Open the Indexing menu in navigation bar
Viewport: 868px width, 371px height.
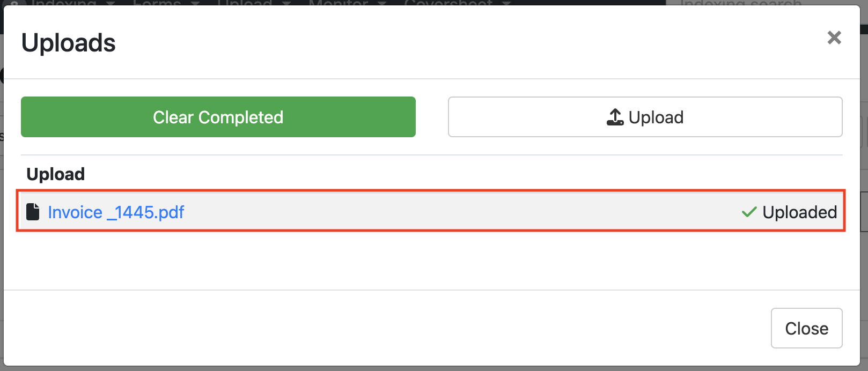click(64, 3)
